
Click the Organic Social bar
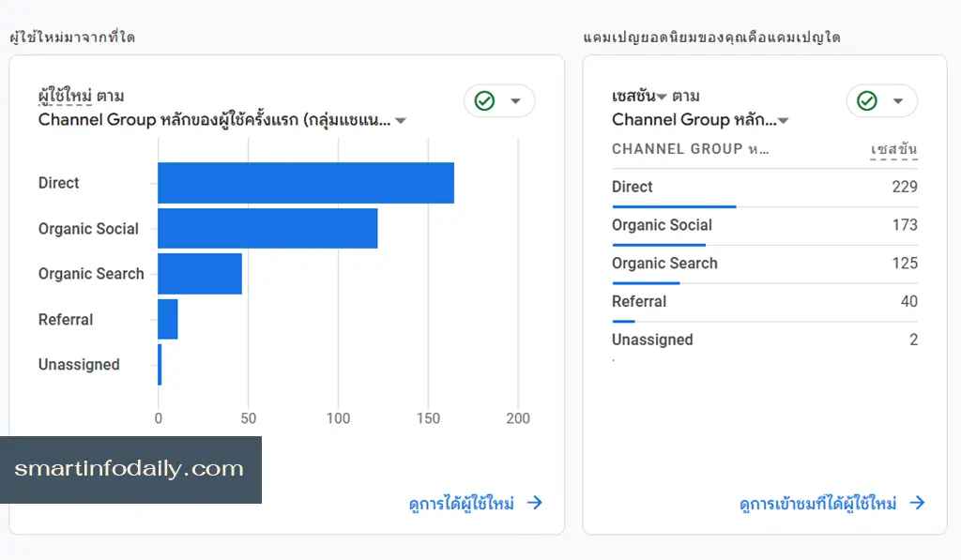(267, 228)
